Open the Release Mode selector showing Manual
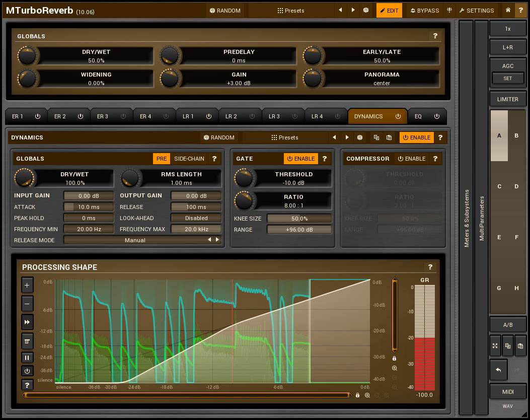 coord(135,240)
